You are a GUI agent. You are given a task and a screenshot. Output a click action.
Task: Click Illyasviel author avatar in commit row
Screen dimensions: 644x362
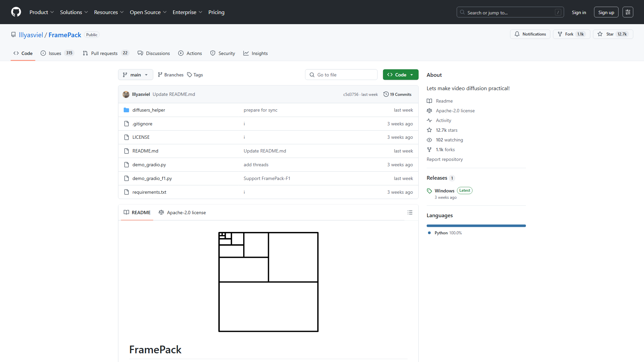(x=126, y=95)
